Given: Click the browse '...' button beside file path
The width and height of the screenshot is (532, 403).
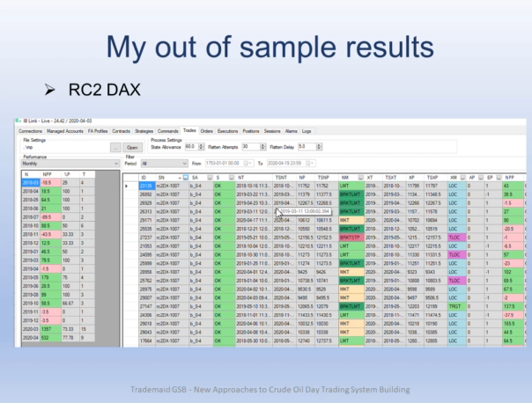Looking at the screenshot, I should [x=115, y=147].
